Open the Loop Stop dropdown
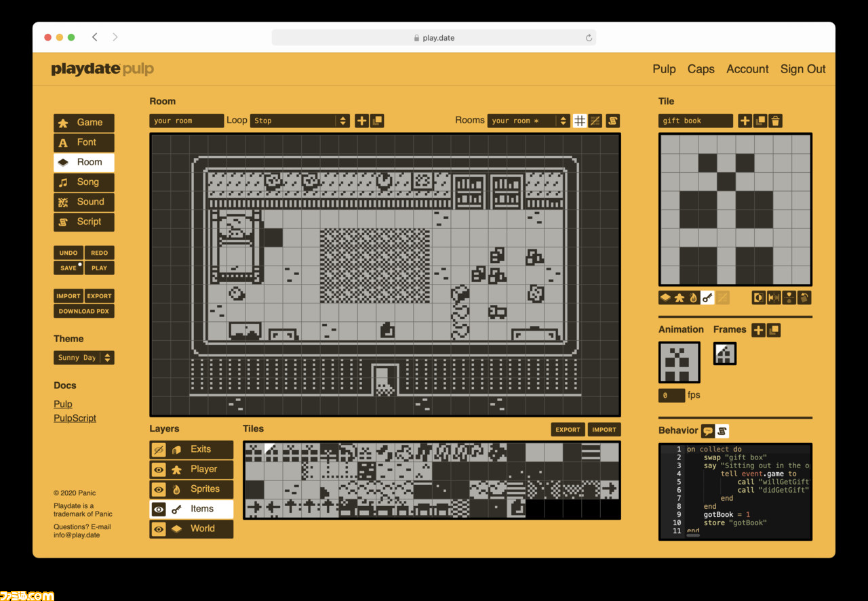The image size is (868, 601). pyautogui.click(x=300, y=121)
